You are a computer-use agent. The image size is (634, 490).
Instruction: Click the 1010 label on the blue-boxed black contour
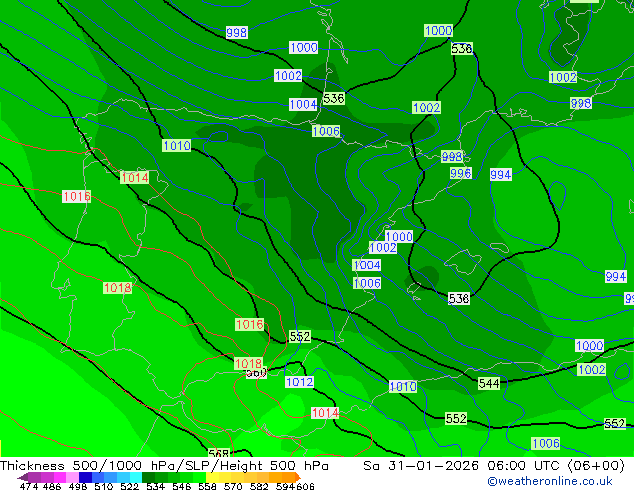(177, 146)
